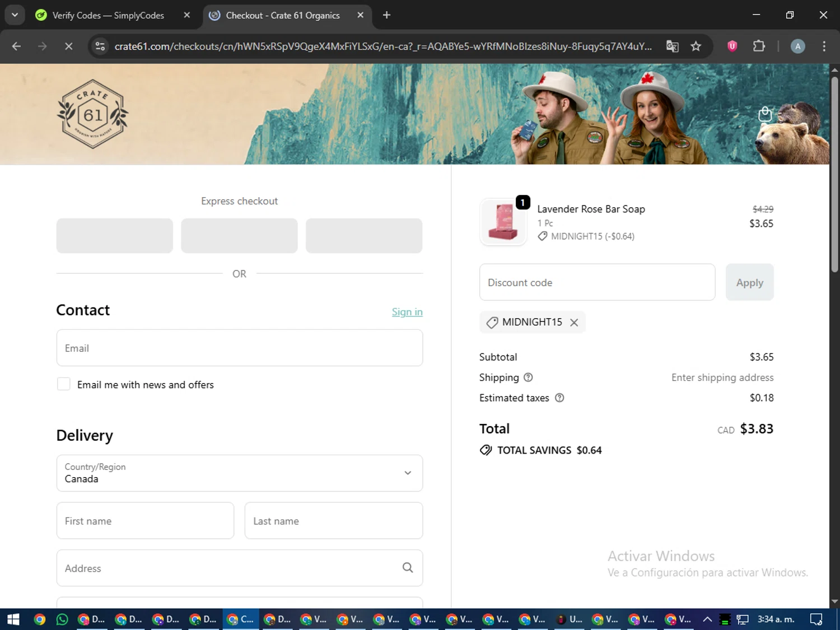Click the TOTAL SAVINGS $0.64 line
This screenshot has width=840, height=630.
[541, 450]
